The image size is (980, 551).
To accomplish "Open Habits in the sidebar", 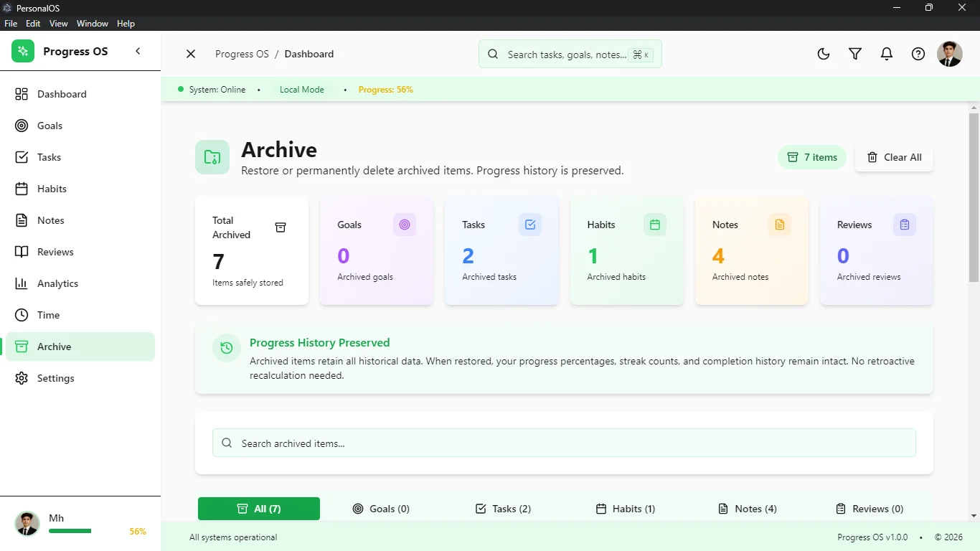I will [x=80, y=189].
